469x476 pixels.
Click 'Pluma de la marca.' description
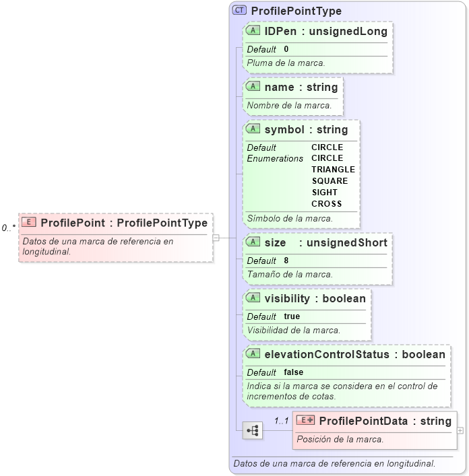pos(286,63)
